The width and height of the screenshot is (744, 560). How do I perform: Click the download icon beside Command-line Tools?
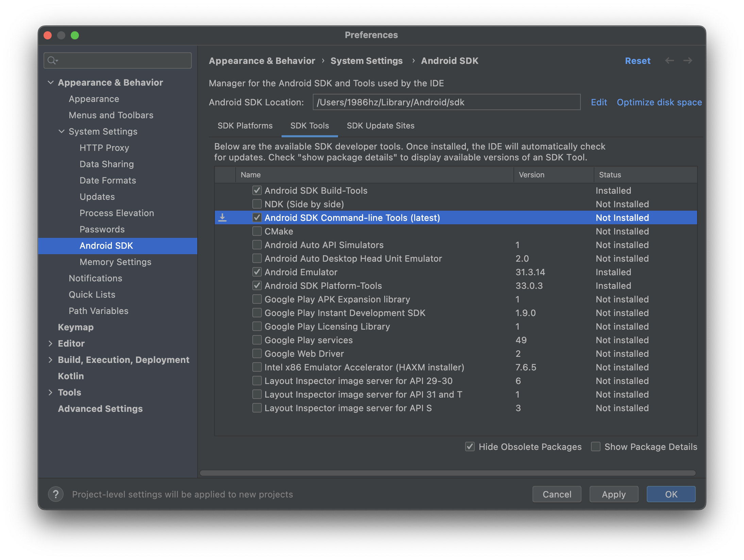[x=222, y=217]
